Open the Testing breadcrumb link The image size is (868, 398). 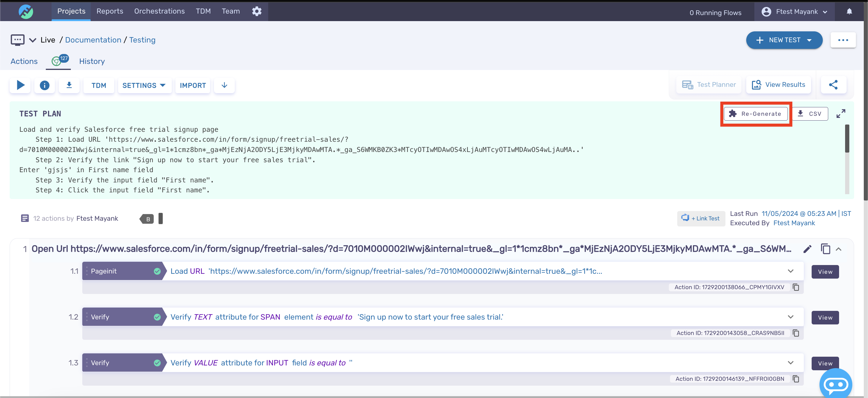tap(142, 40)
